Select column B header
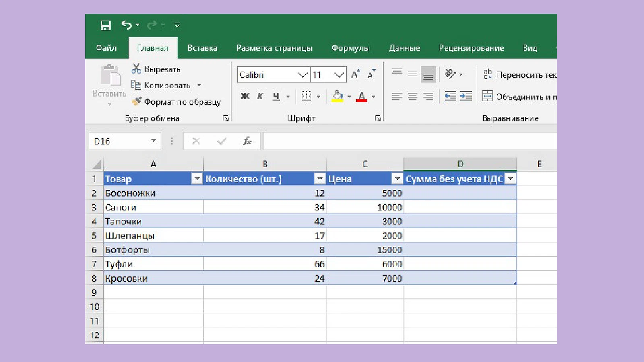Screen dimensions: 644x362 (265, 164)
